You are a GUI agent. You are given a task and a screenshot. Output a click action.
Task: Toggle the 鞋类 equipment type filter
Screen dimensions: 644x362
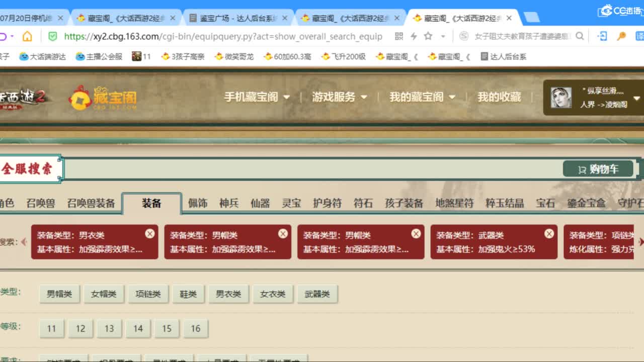(x=188, y=294)
